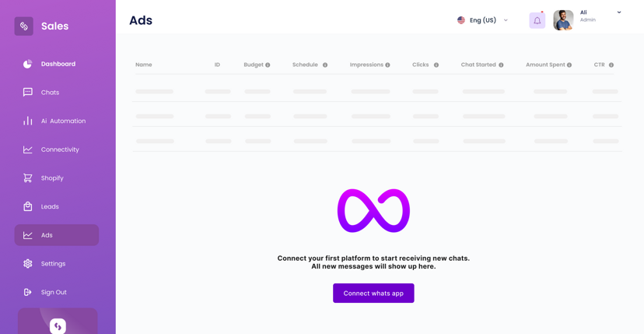Open Chats from the sidebar
This screenshot has width=644, height=334.
pyautogui.click(x=49, y=93)
